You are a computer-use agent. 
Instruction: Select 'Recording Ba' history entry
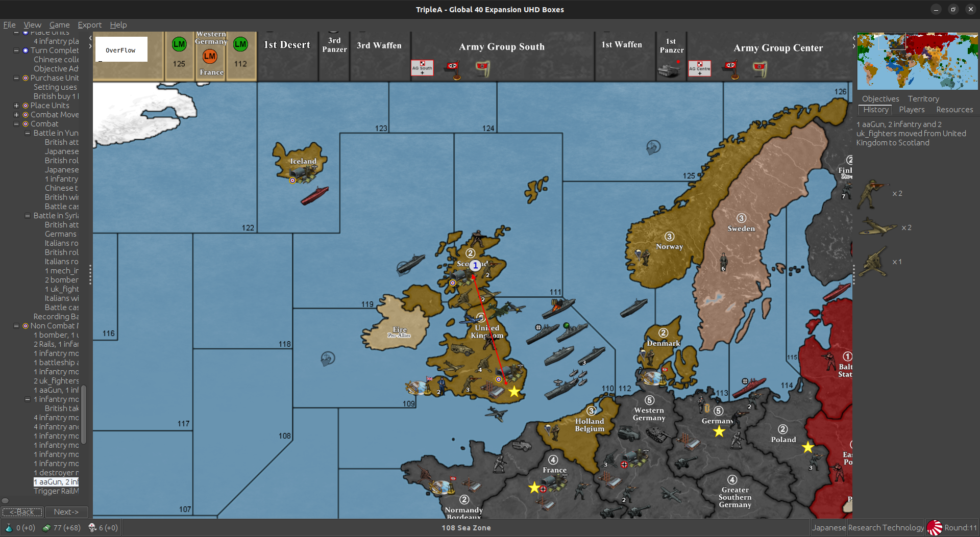point(56,317)
